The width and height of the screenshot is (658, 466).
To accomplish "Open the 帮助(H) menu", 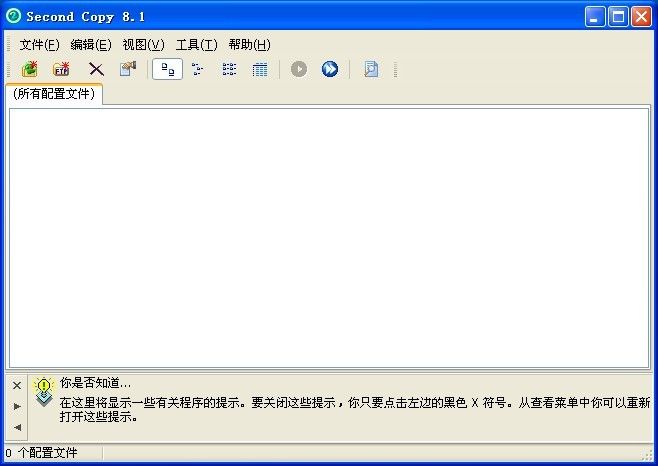I will click(249, 45).
